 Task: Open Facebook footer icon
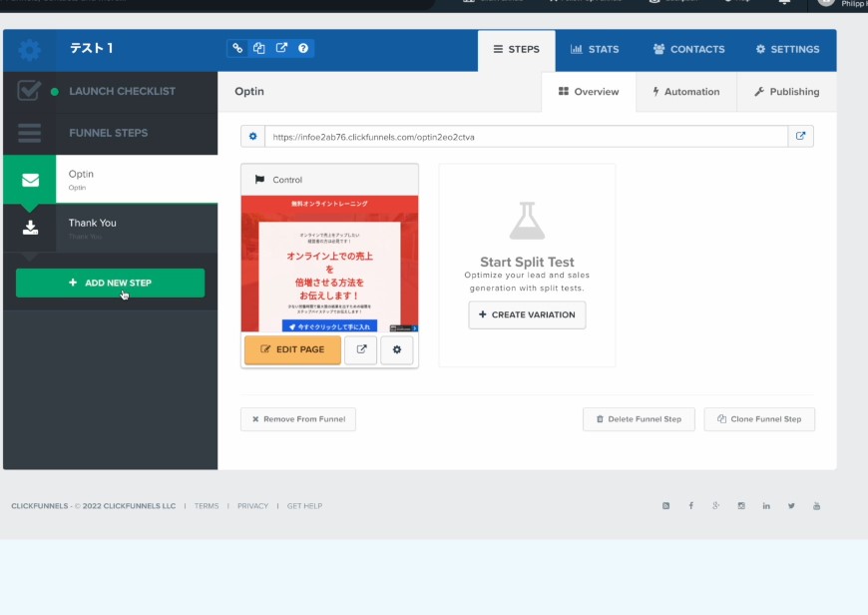690,506
